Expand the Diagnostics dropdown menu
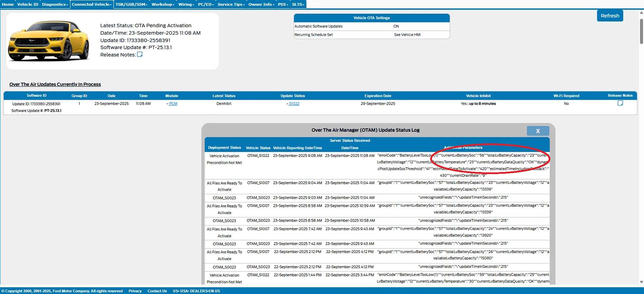Image resolution: width=644 pixels, height=294 pixels. pyautogui.click(x=55, y=4)
